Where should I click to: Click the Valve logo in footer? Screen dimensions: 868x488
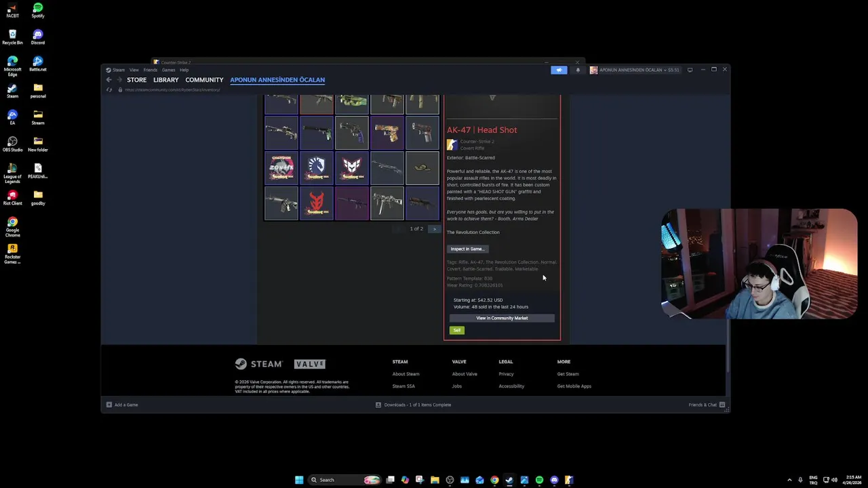(310, 364)
